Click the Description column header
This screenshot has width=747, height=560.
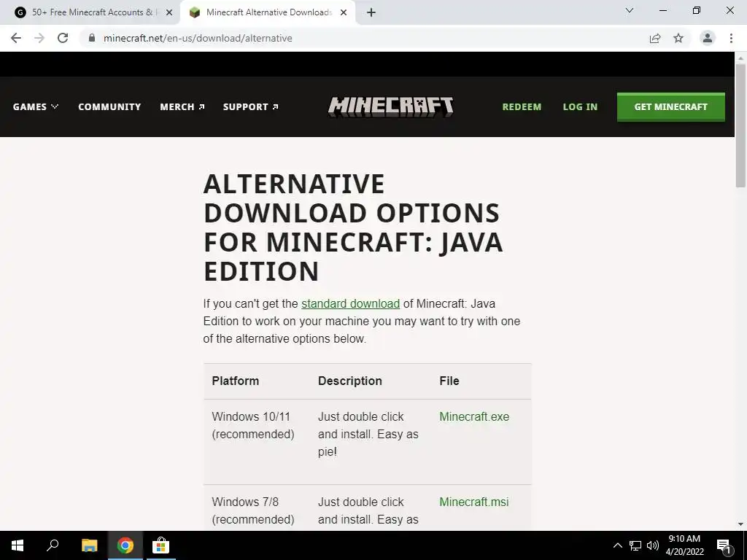pos(350,381)
